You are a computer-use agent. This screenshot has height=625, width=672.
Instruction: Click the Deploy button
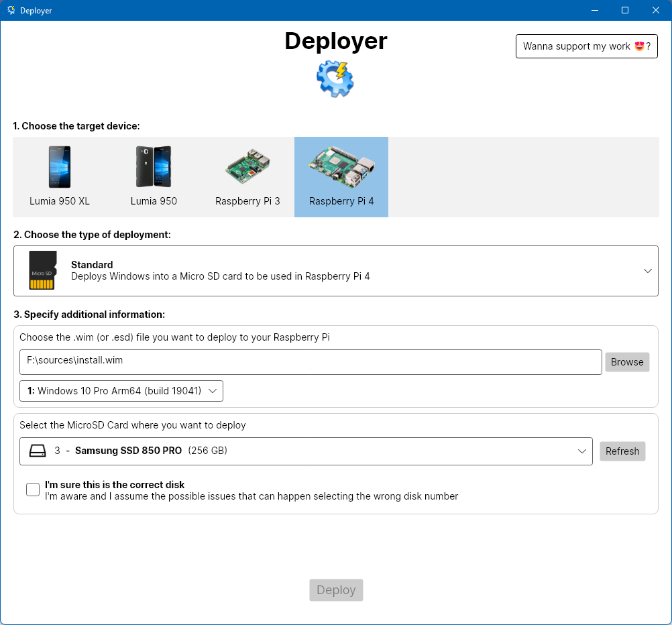[336, 590]
